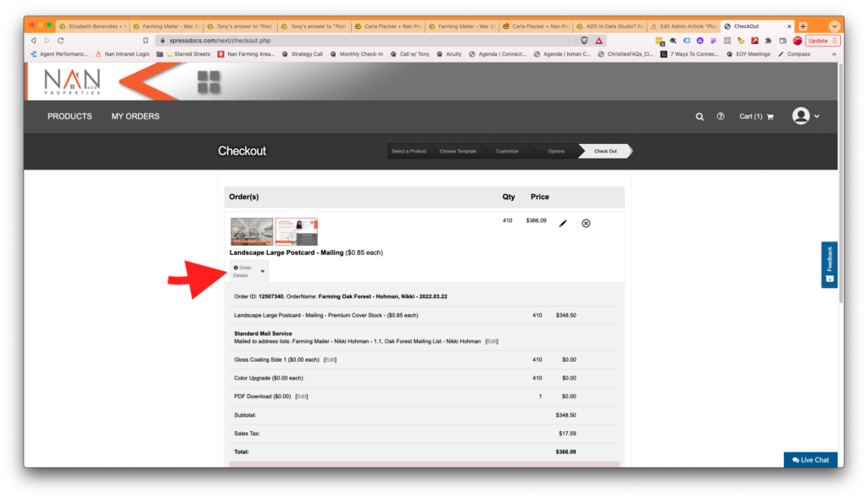The height and width of the screenshot is (499, 868).
Task: Click the pencil edit order icon
Action: pos(563,224)
